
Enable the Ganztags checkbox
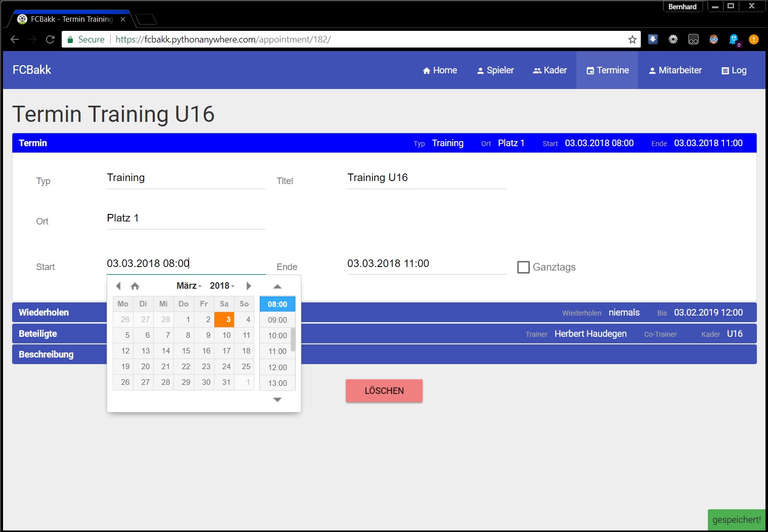(523, 267)
